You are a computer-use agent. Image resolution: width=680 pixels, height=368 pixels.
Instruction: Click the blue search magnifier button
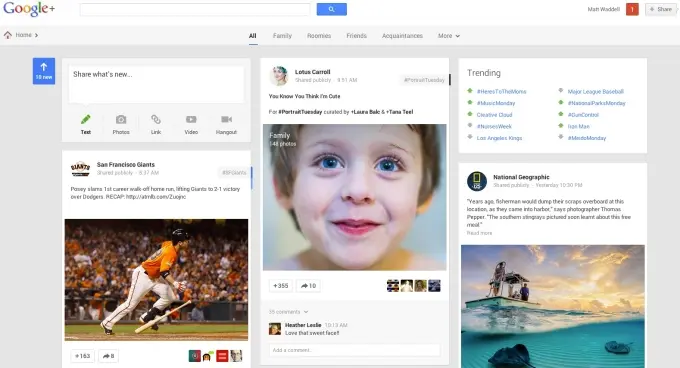(x=332, y=9)
